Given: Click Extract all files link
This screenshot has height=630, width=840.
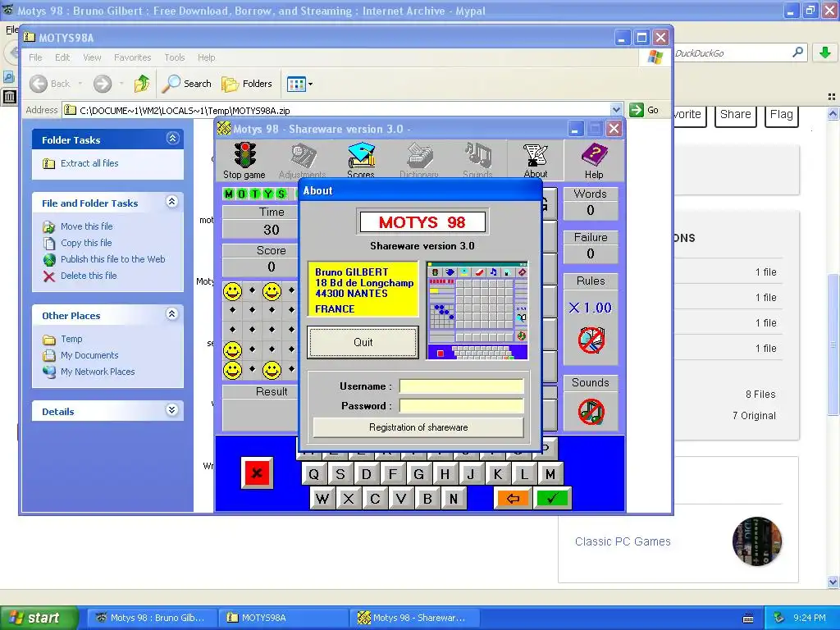Looking at the screenshot, I should 89,163.
